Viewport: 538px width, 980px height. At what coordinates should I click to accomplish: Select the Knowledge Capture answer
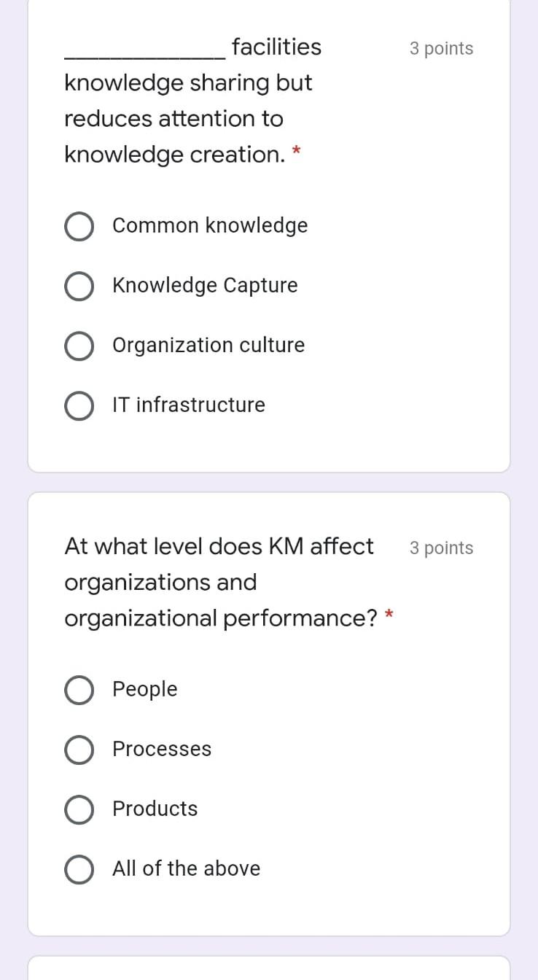[x=79, y=286]
